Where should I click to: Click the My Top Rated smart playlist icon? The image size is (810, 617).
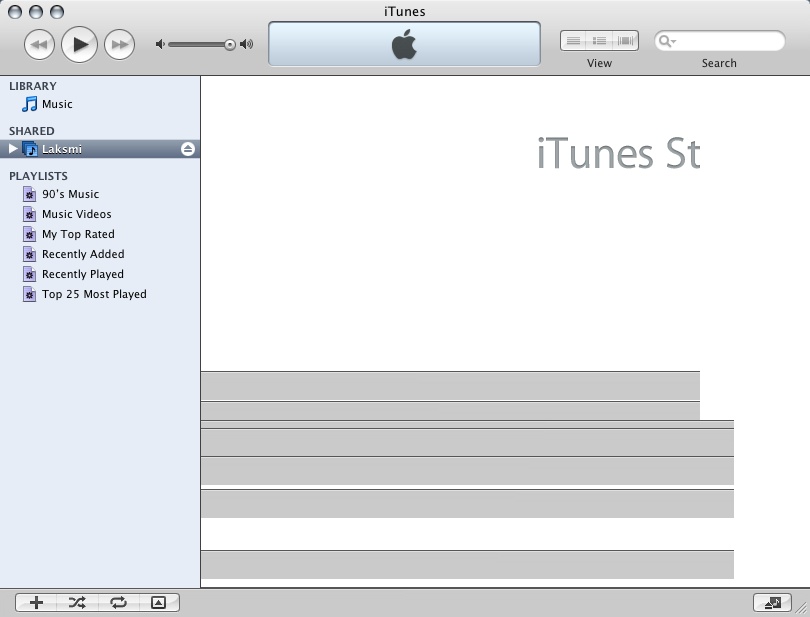29,235
